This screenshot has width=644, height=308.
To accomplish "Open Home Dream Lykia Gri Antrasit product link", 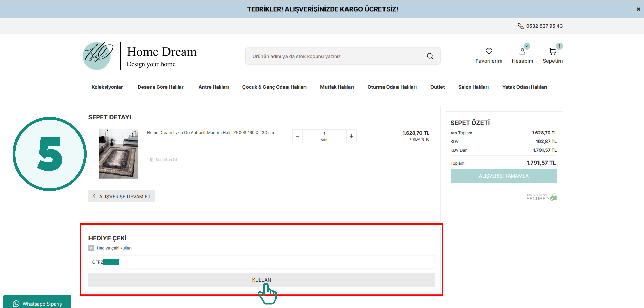I will coord(210,133).
